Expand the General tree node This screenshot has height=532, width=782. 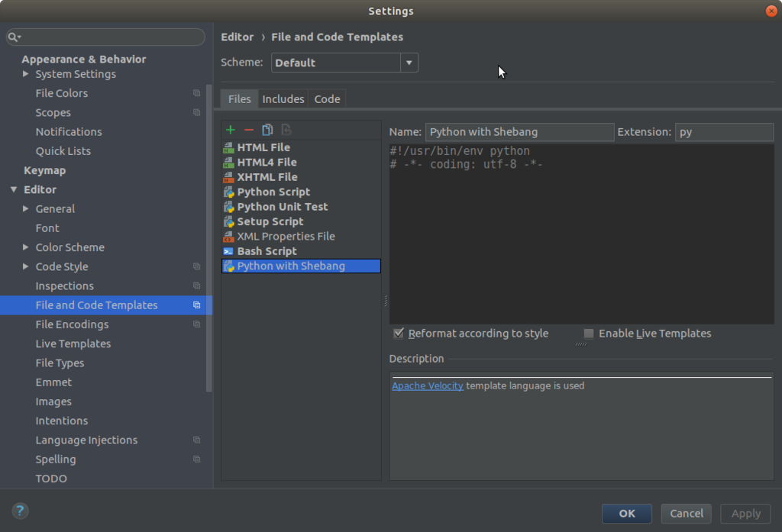pos(25,209)
